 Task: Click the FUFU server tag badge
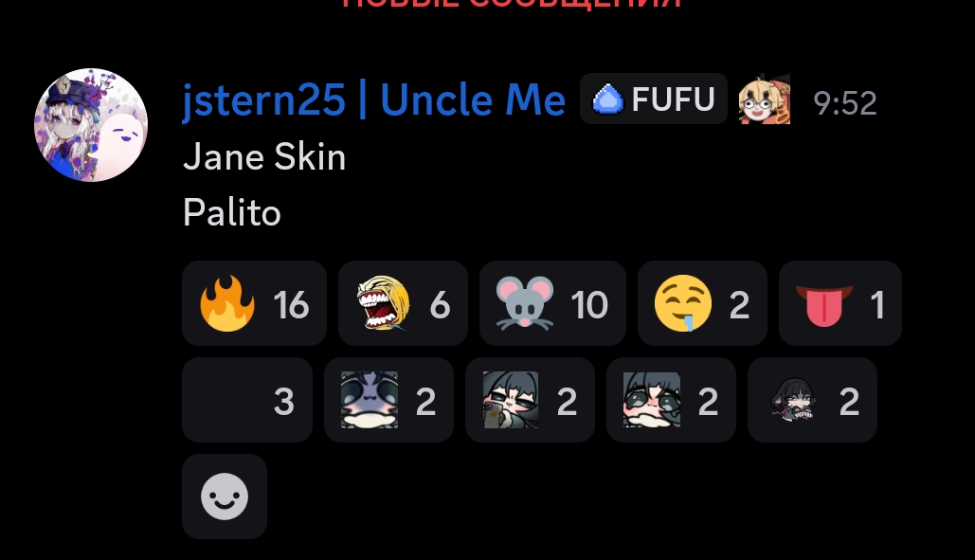(654, 99)
